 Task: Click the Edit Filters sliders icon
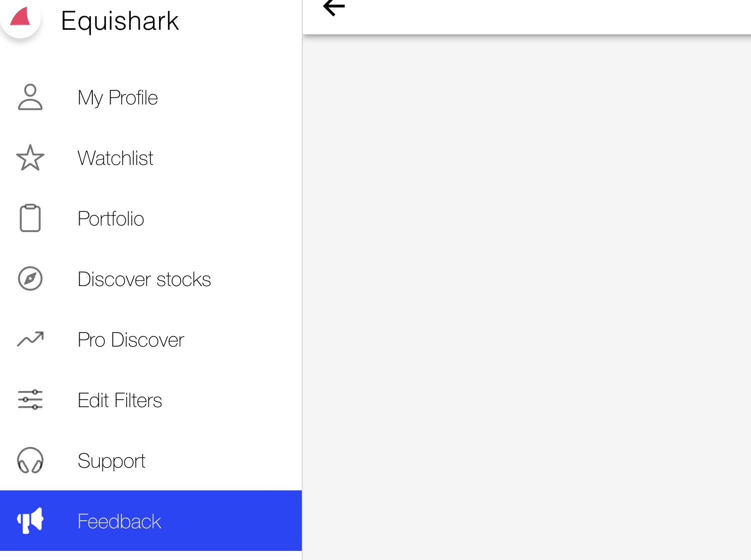point(30,400)
